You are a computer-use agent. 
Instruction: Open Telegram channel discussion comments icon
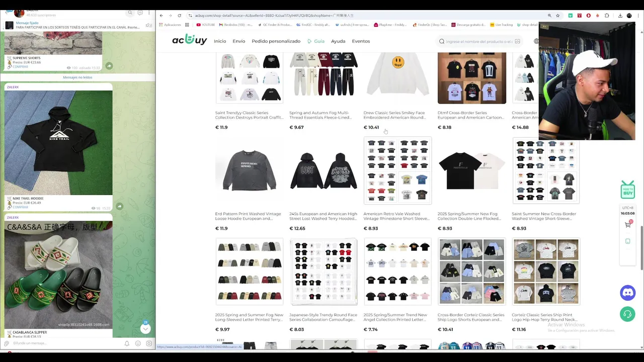(x=140, y=13)
